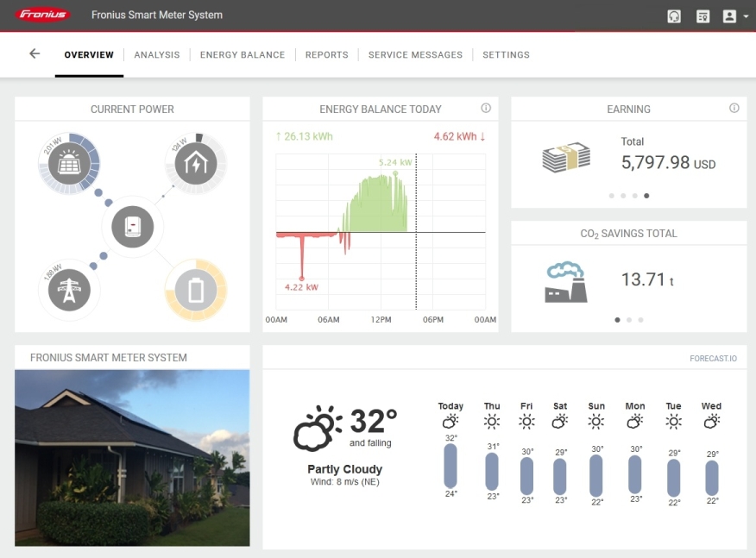Open the FORECAST.IO link
The height and width of the screenshot is (558, 756).
click(713, 359)
